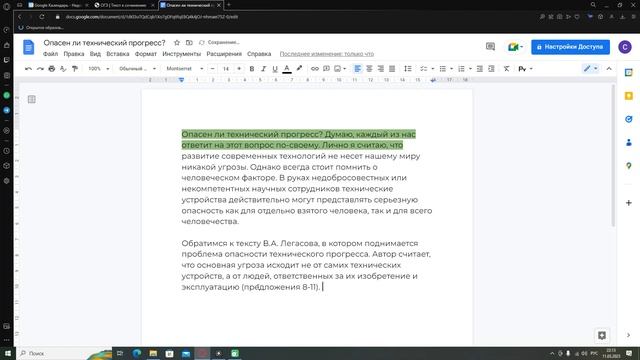Move document to a folder
The image size is (640, 360).
tap(189, 42)
